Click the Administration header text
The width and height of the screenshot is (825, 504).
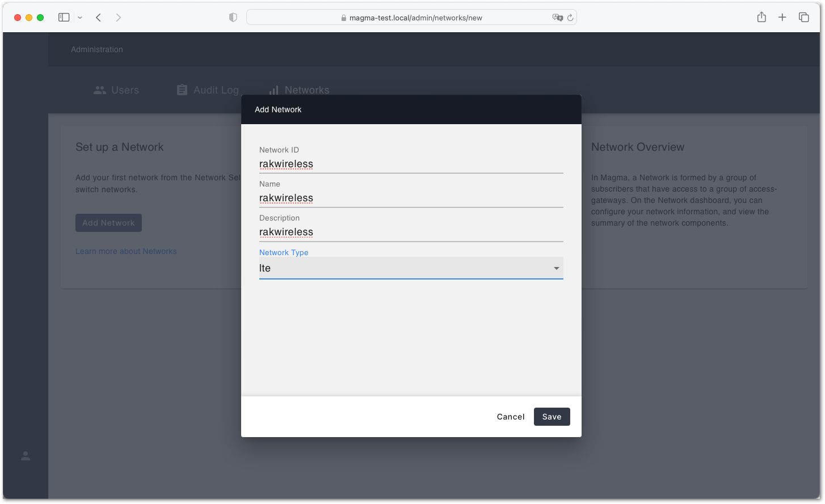click(x=97, y=49)
